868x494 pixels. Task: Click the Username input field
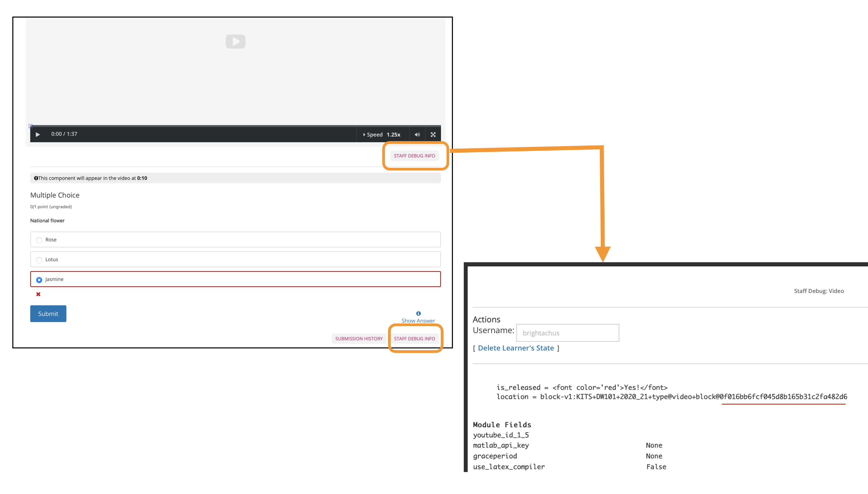[567, 333]
